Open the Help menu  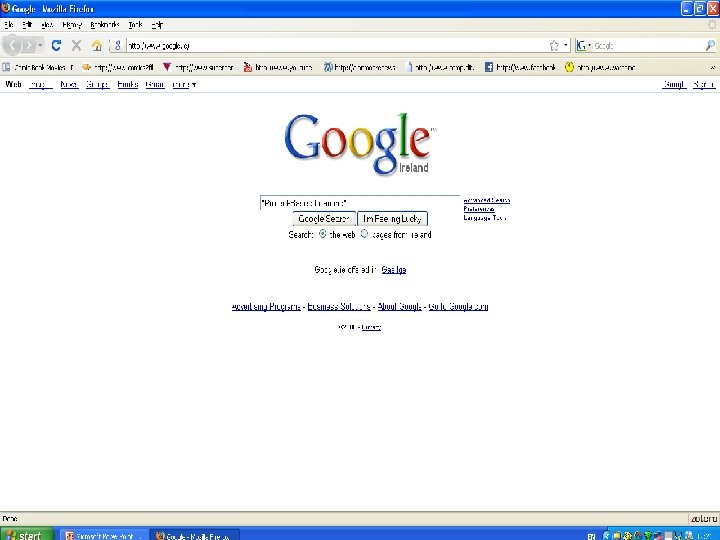pos(157,25)
